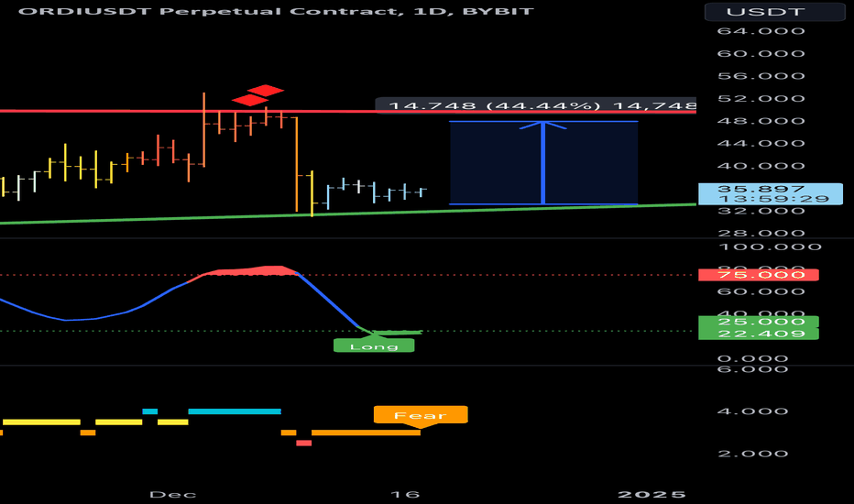Click the 2025 year label on the time axis
The width and height of the screenshot is (854, 504).
[651, 495]
